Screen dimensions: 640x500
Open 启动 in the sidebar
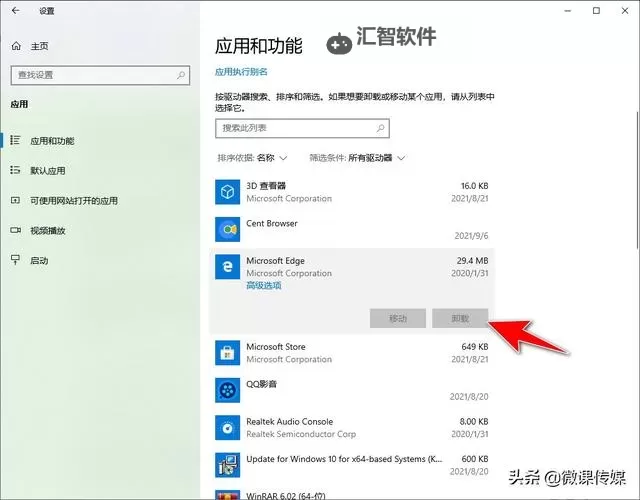(x=39, y=261)
